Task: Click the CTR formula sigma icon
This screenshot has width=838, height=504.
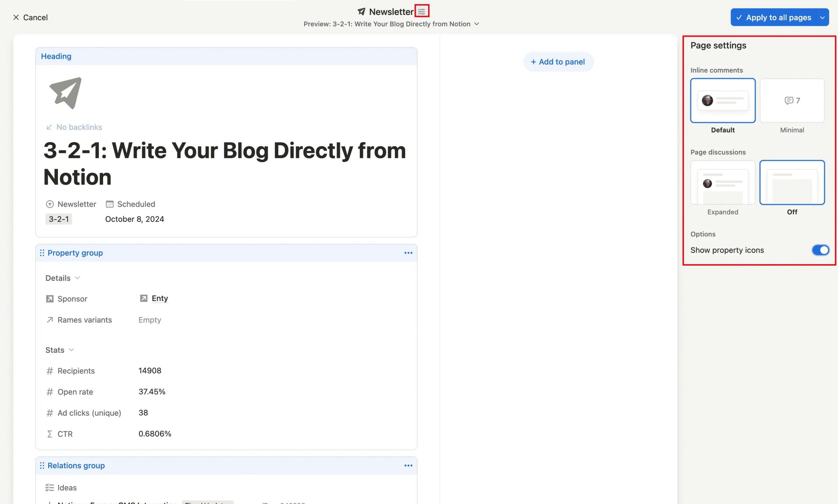Action: point(50,434)
